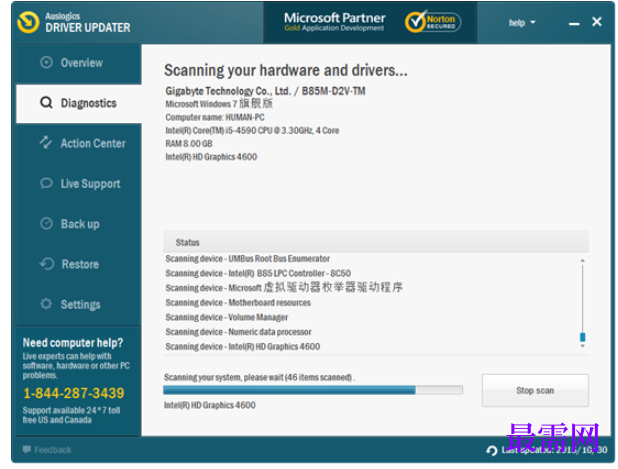Open Live Support page
618x469 pixels.
click(79, 184)
